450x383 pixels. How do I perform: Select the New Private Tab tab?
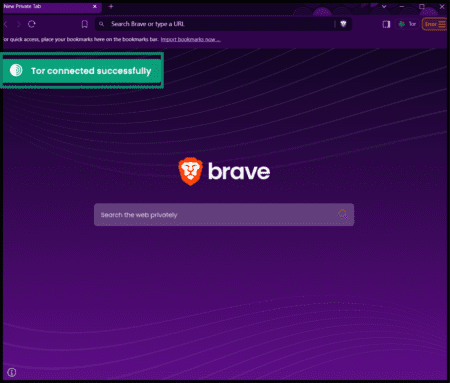[x=51, y=7]
